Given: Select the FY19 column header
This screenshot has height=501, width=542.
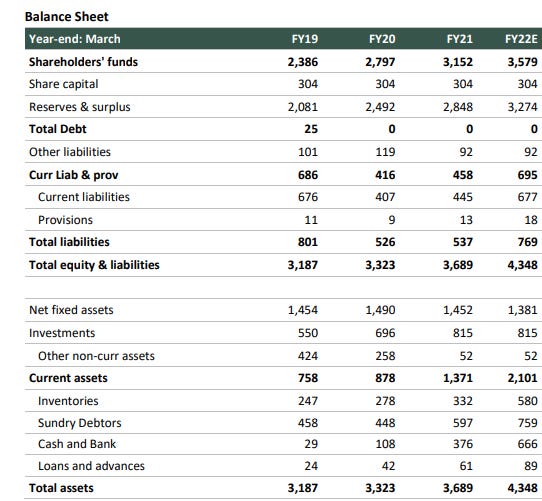Looking at the screenshot, I should coord(305,39).
